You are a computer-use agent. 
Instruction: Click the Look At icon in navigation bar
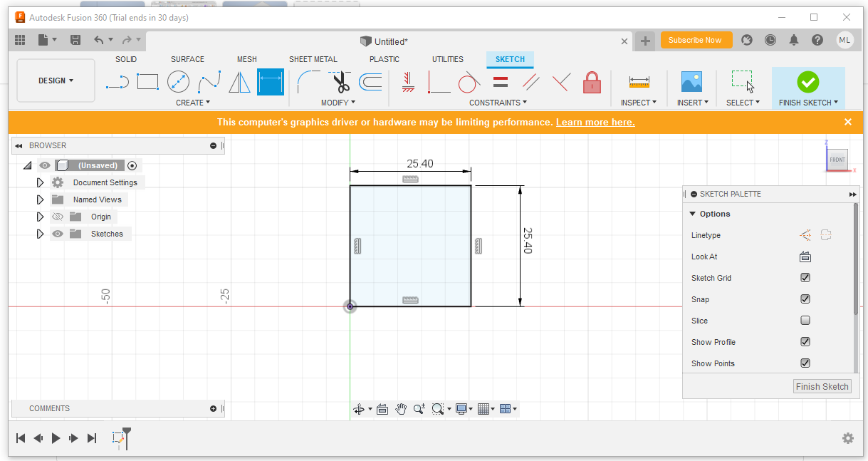click(x=382, y=409)
